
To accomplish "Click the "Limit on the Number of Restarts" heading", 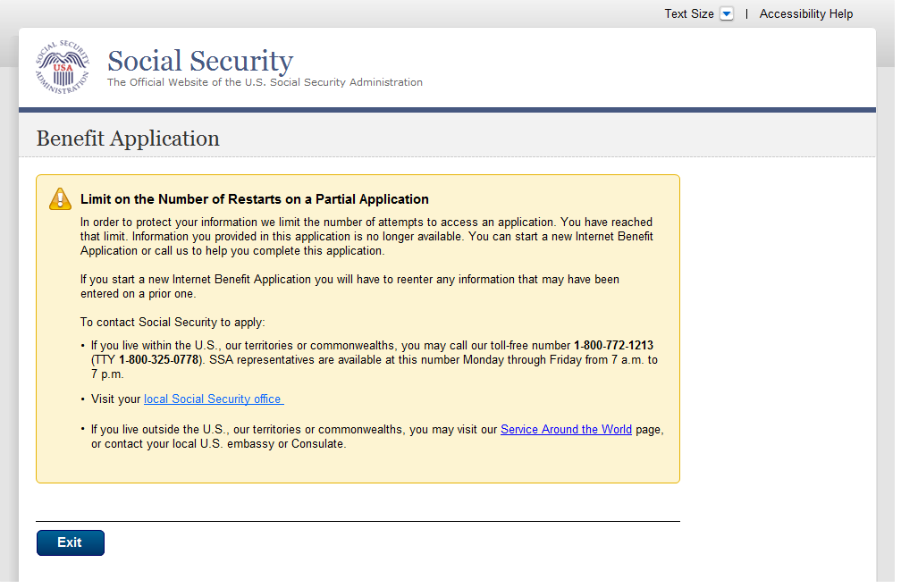I will [x=255, y=199].
